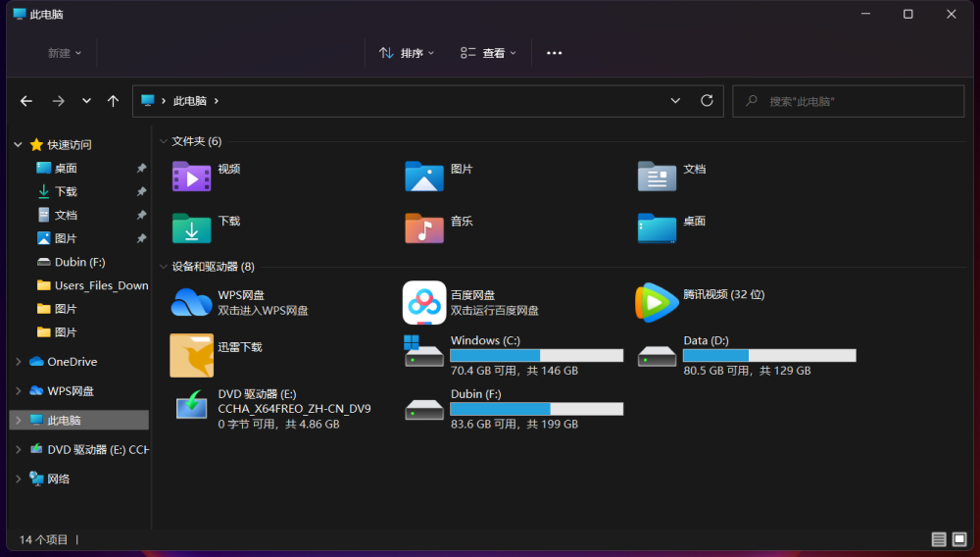Select the DVD 驱动器 (E:) icon in main pane
This screenshot has height=557, width=980.
point(191,404)
